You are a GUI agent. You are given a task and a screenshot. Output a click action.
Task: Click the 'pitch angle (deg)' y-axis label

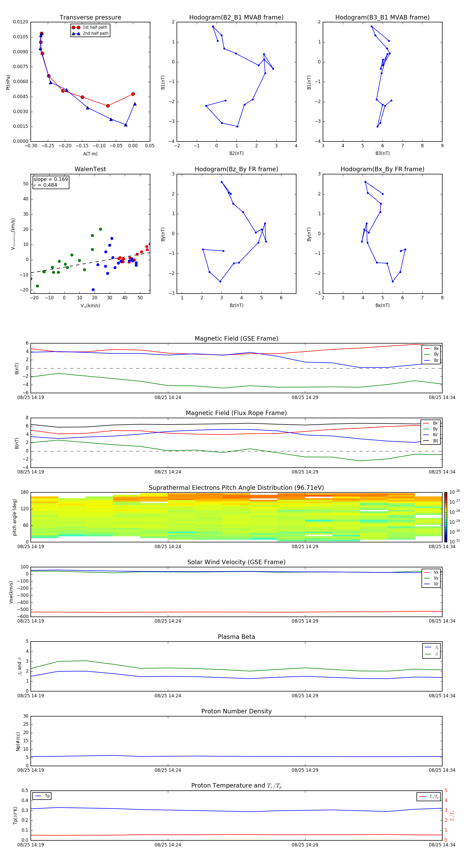pos(14,517)
